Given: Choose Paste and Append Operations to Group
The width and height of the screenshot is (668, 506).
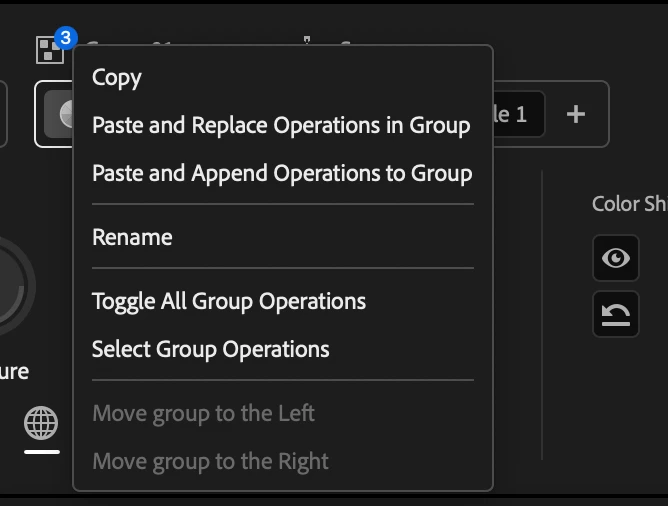Looking at the screenshot, I should click(282, 173).
